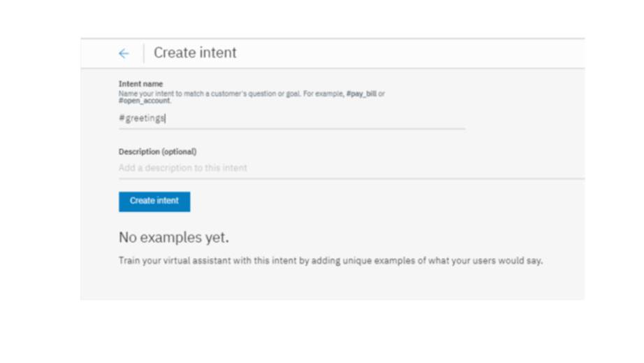Click the divider beside the back arrow
Screen dimensions: 644x363
(144, 54)
